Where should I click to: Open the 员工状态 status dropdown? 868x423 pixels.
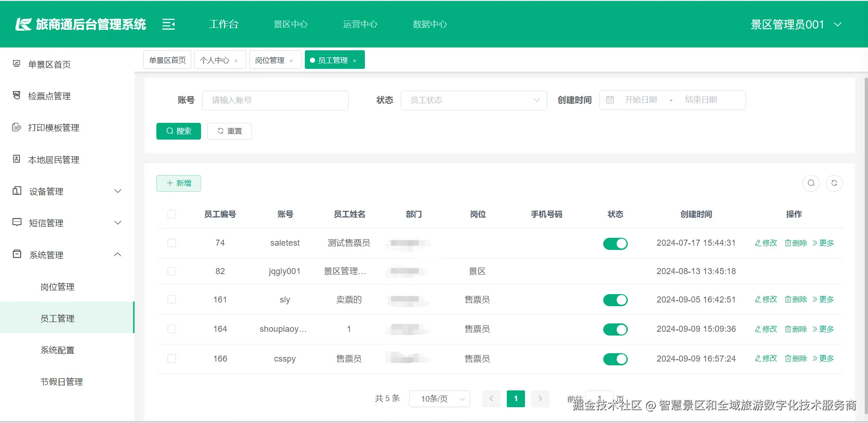[473, 100]
